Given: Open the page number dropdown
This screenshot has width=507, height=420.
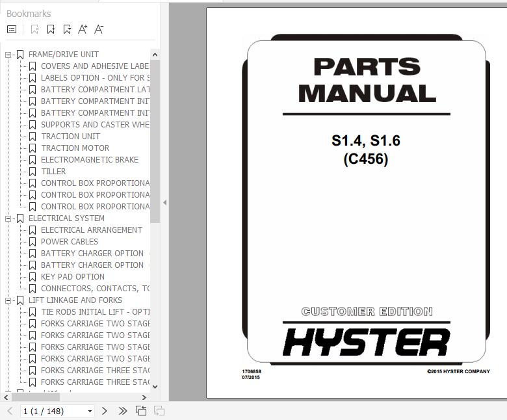Looking at the screenshot, I should pos(90,412).
